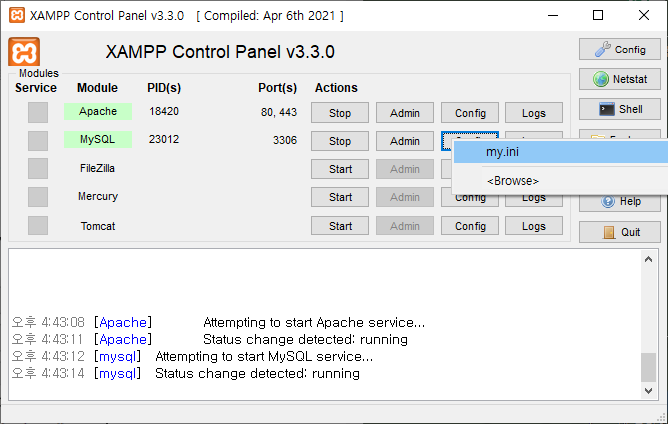Open Netstat with globe icon
This screenshot has width=668, height=424.
coord(619,79)
